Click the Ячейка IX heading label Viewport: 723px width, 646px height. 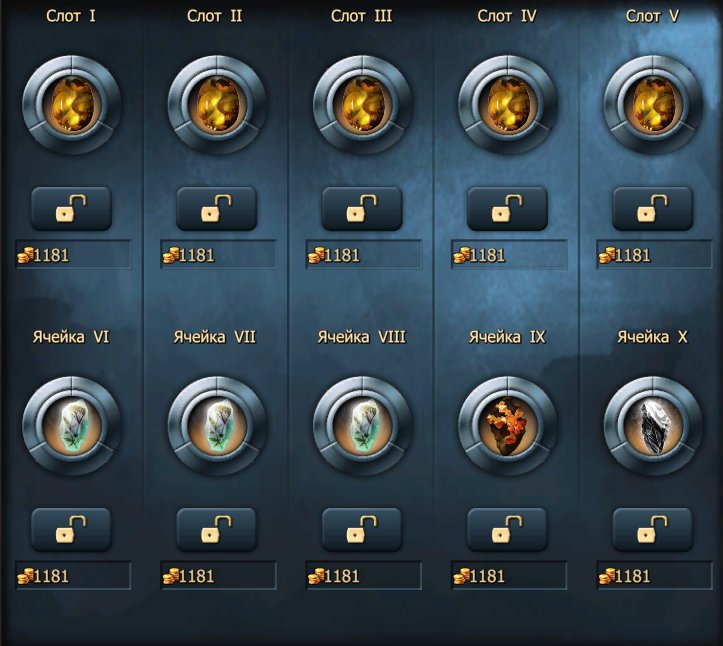point(507,337)
